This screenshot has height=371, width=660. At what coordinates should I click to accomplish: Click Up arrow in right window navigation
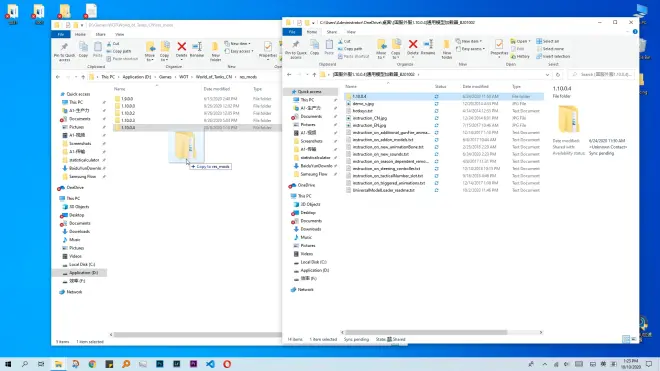click(x=314, y=75)
